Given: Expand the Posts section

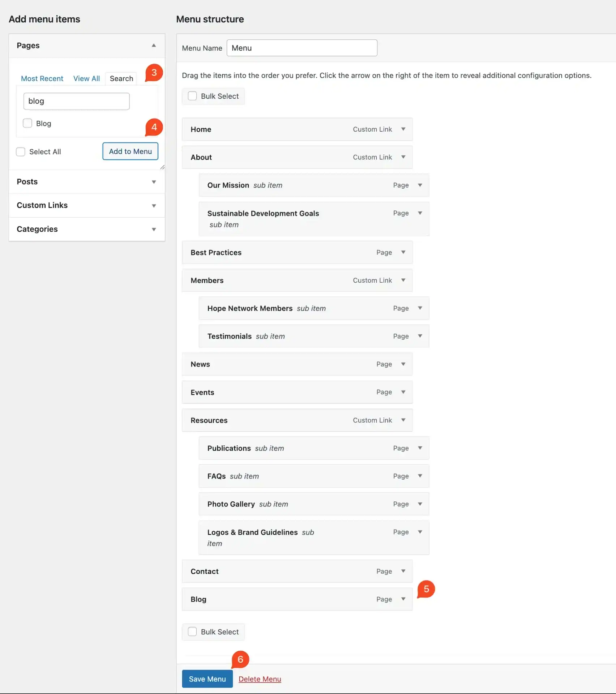Looking at the screenshot, I should (x=154, y=182).
